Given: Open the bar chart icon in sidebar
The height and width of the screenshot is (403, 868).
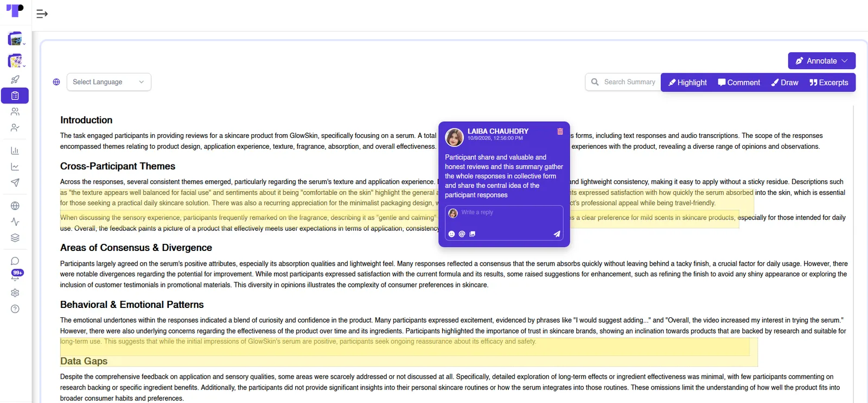Looking at the screenshot, I should click(15, 150).
